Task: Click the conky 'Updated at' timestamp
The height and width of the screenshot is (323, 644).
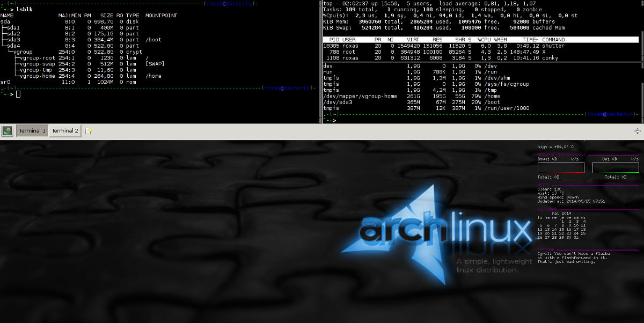Action: [x=572, y=201]
